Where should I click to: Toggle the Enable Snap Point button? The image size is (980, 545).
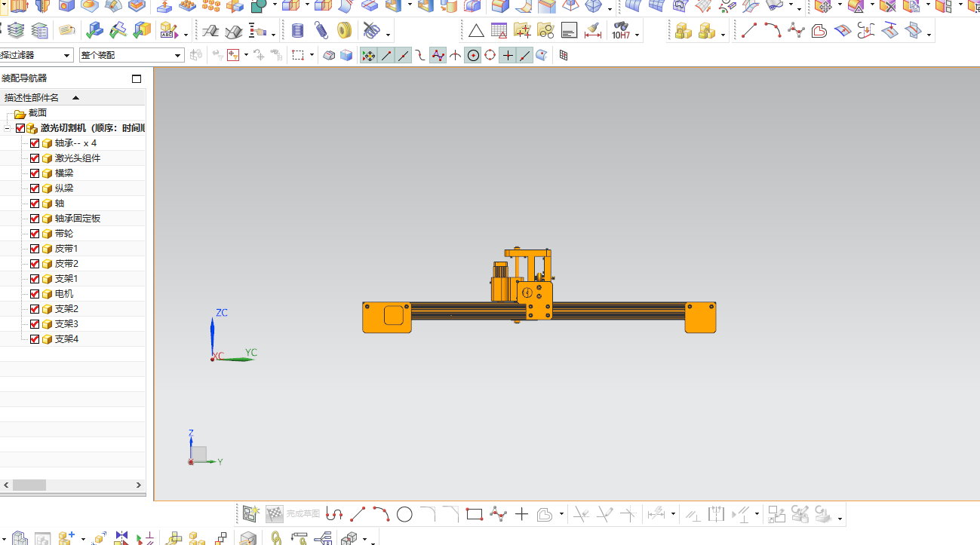(x=368, y=55)
